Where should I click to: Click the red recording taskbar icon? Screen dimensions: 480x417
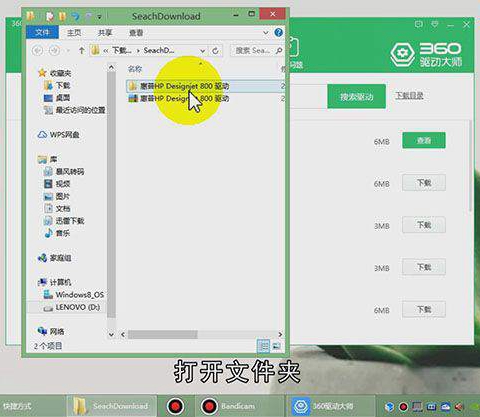(x=175, y=406)
